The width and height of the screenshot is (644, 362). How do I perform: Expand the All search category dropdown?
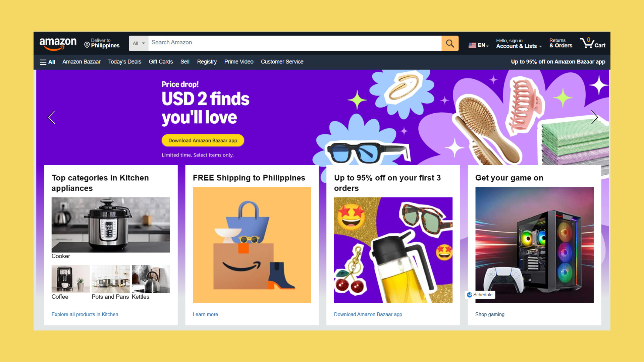pos(139,43)
